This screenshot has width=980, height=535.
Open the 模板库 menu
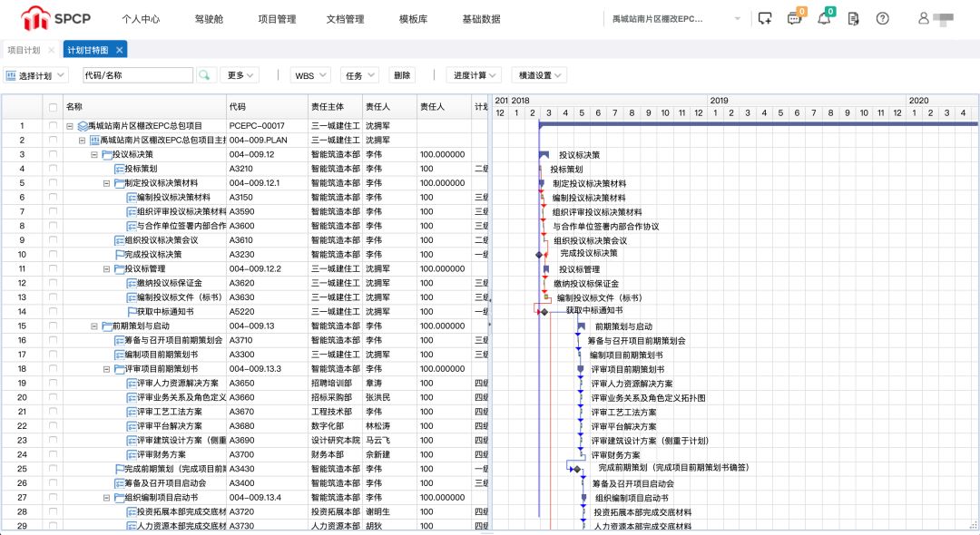[413, 19]
